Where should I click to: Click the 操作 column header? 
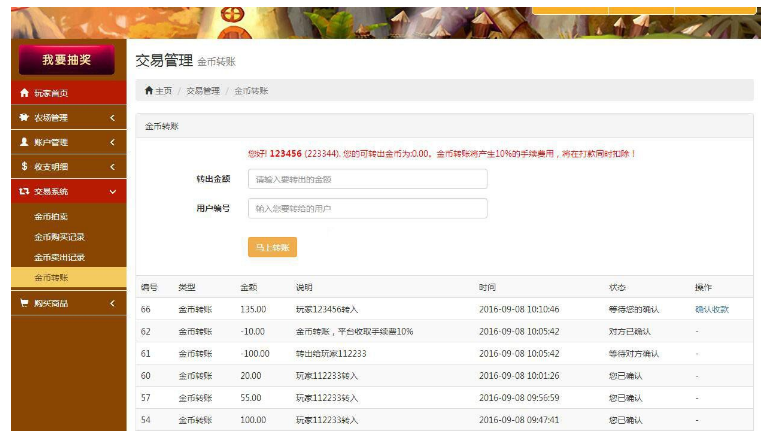pyautogui.click(x=703, y=287)
